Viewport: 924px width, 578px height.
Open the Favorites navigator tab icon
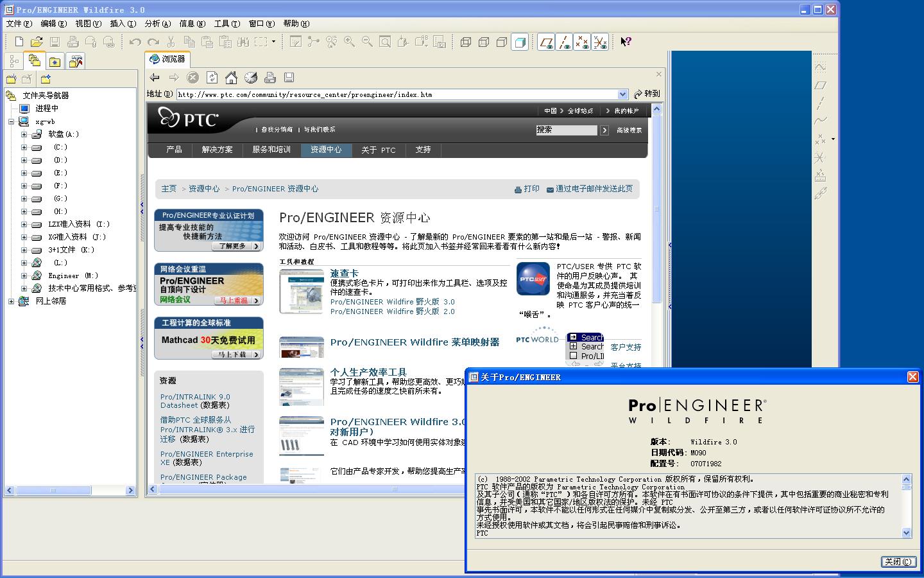coord(55,61)
